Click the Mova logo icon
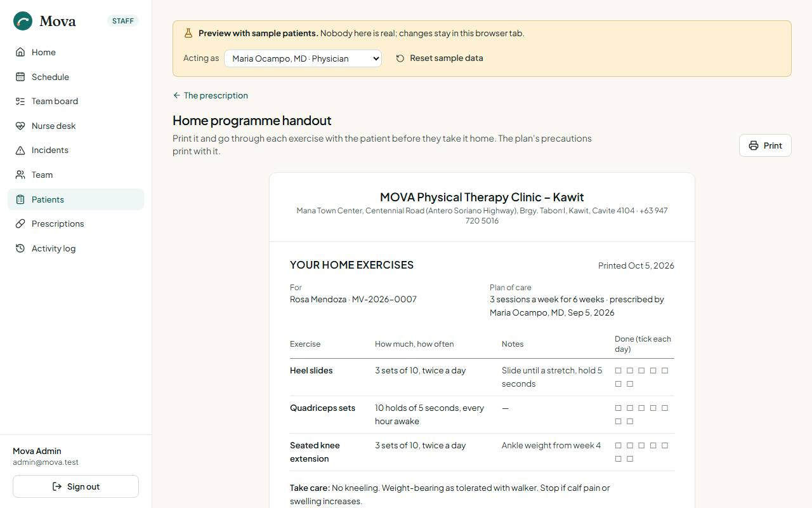This screenshot has height=508, width=812. tap(23, 21)
